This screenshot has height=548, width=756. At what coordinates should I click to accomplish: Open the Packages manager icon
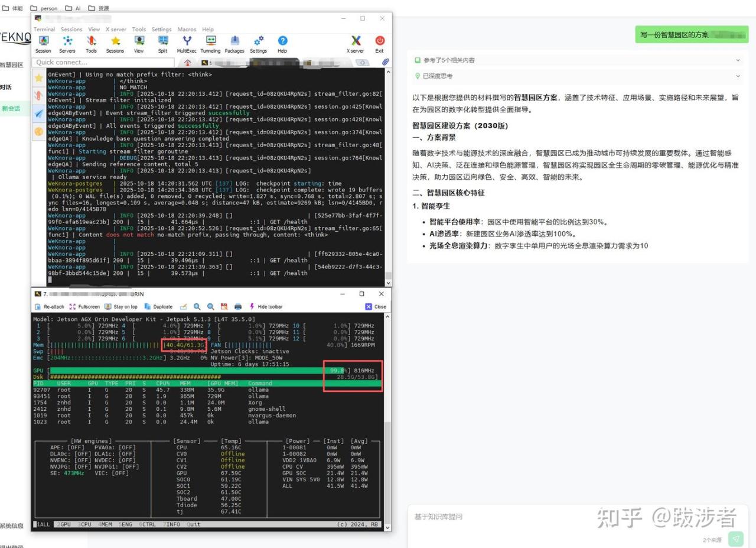pos(234,44)
